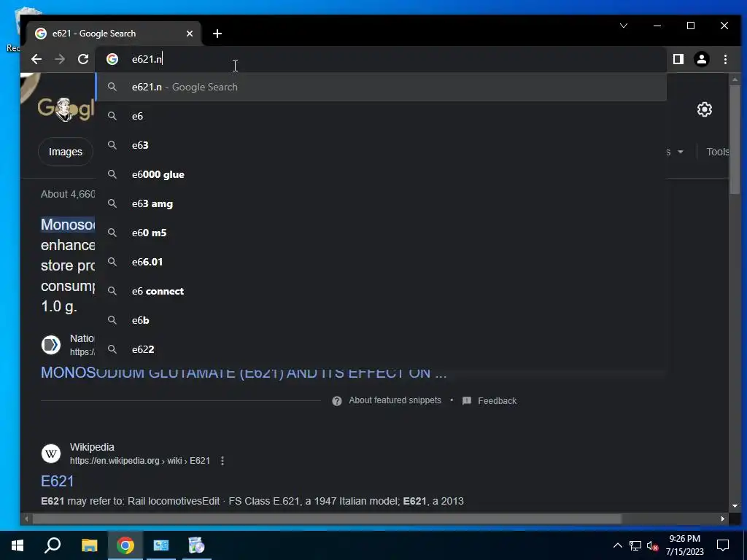Choose the 'e6' suggestion
The image size is (747, 560).
(381, 116)
